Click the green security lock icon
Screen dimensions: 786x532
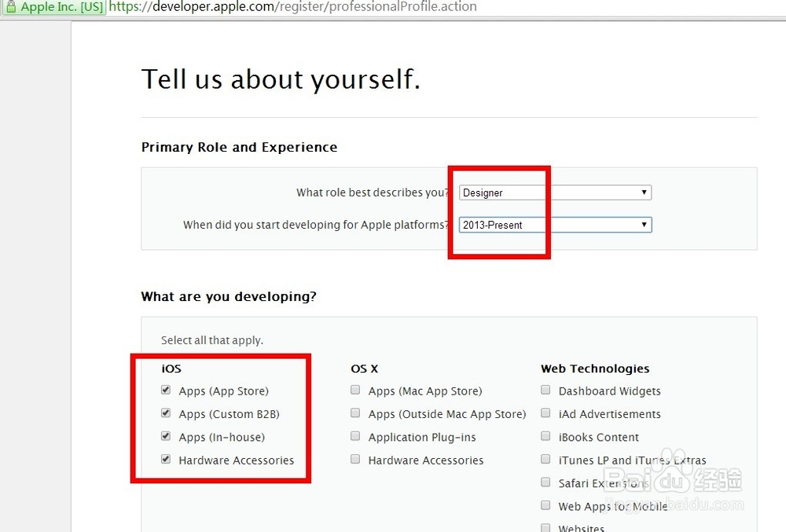pyautogui.click(x=10, y=7)
